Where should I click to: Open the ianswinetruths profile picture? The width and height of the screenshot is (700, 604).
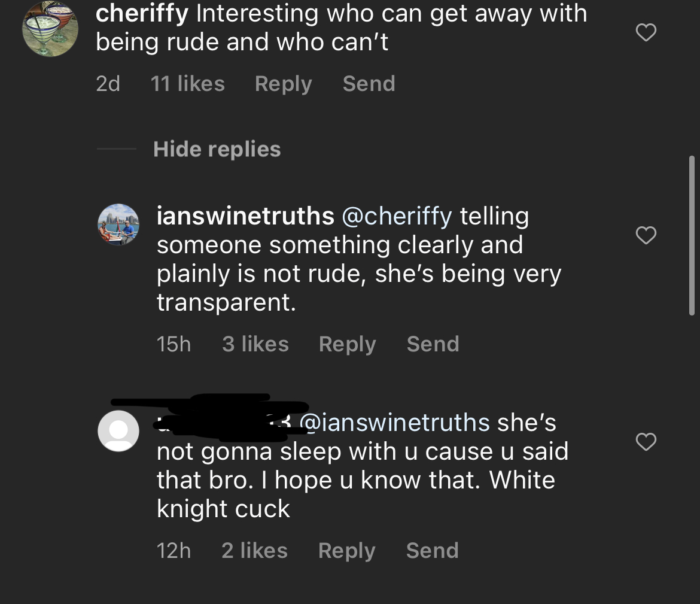click(118, 224)
